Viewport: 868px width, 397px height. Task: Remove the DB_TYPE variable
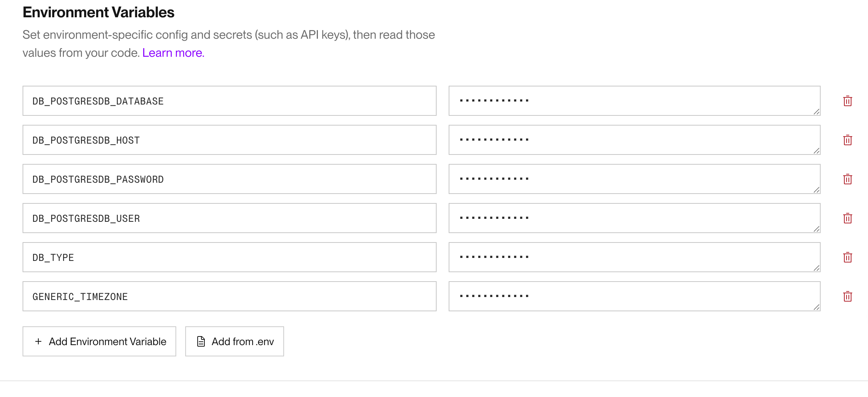(847, 258)
